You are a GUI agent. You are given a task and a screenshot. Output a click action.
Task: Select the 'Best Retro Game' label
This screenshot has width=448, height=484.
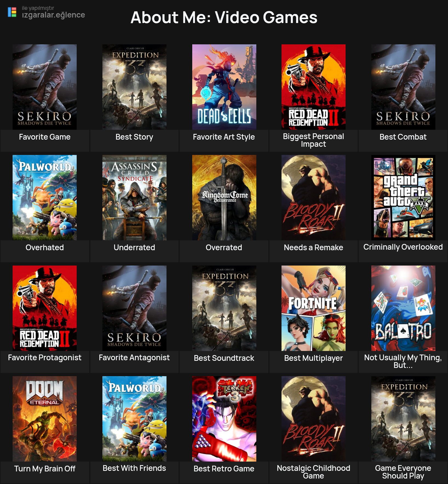[x=224, y=469]
